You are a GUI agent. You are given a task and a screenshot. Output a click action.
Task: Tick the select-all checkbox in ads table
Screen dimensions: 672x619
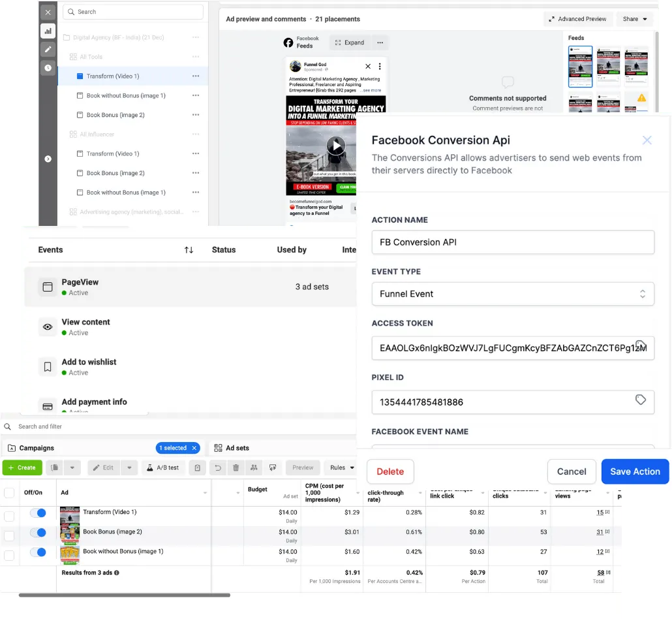point(9,493)
